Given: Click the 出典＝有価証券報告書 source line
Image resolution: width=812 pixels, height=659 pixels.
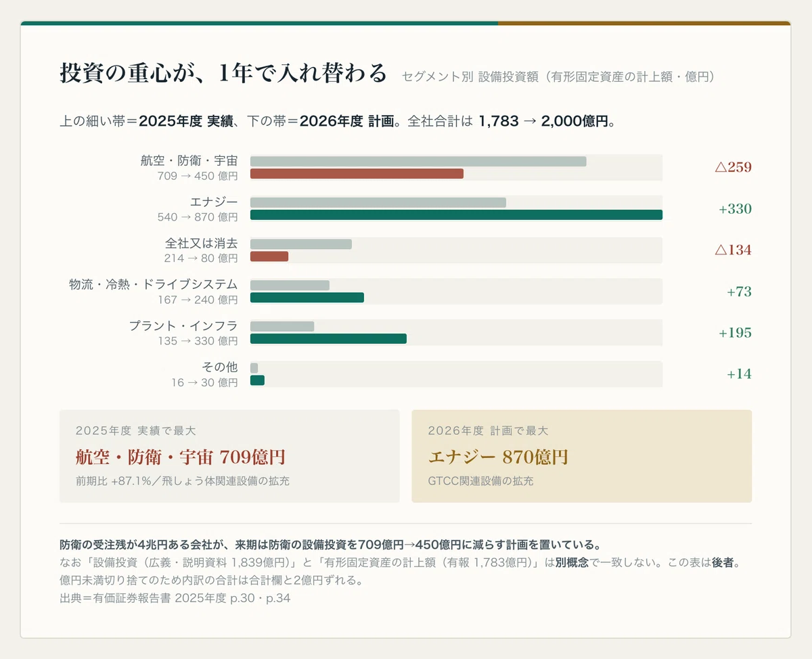Looking at the screenshot, I should pos(175,598).
